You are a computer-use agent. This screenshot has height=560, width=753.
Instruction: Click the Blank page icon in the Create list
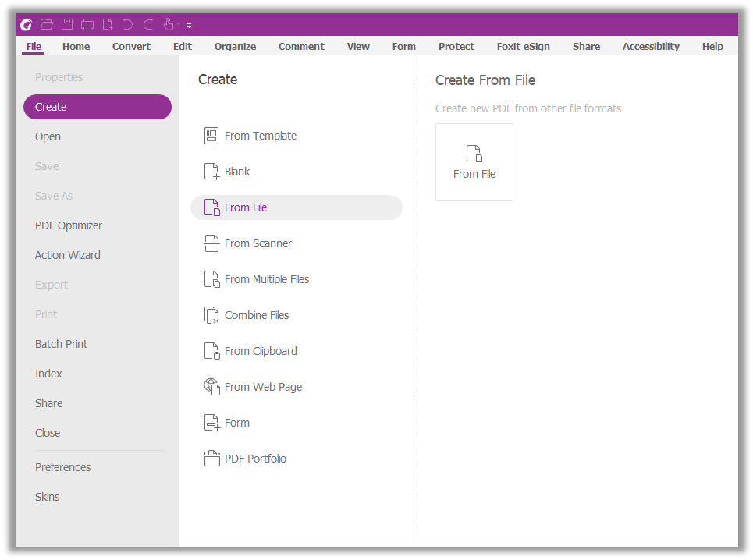(x=211, y=172)
